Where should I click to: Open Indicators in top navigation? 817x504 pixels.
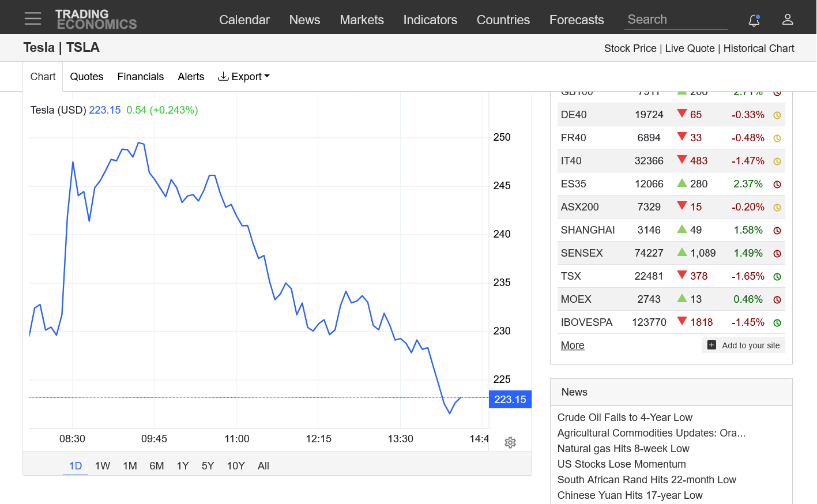tap(430, 20)
